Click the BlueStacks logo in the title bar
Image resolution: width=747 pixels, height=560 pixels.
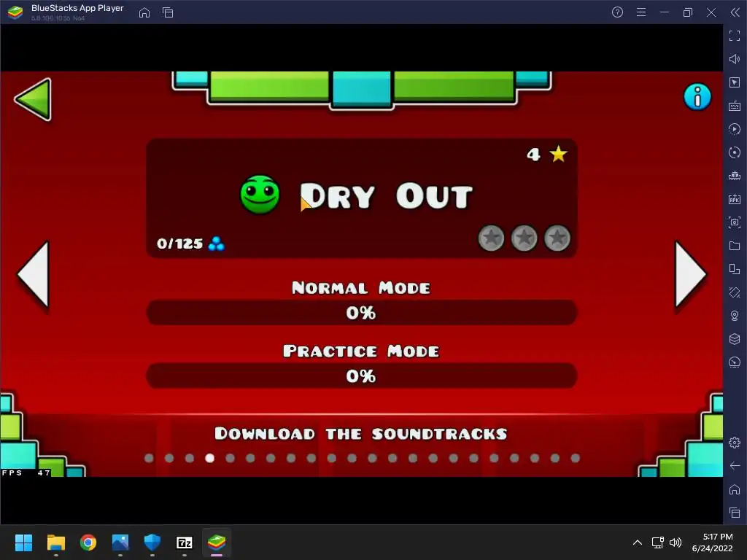15,12
